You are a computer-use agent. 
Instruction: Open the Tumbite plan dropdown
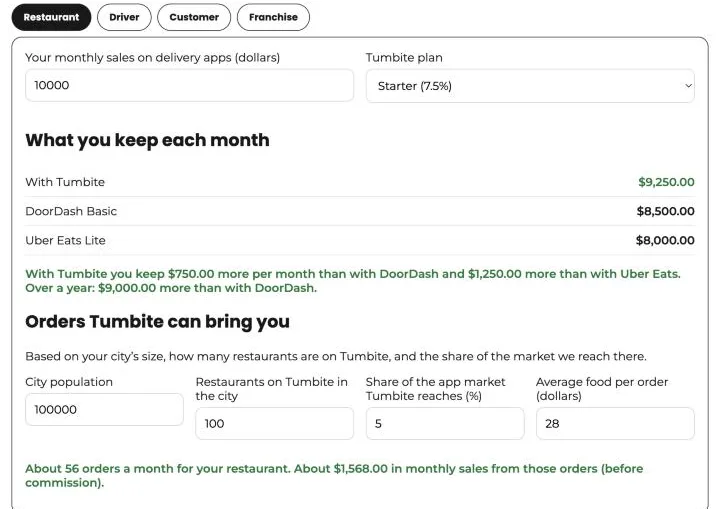(x=530, y=86)
